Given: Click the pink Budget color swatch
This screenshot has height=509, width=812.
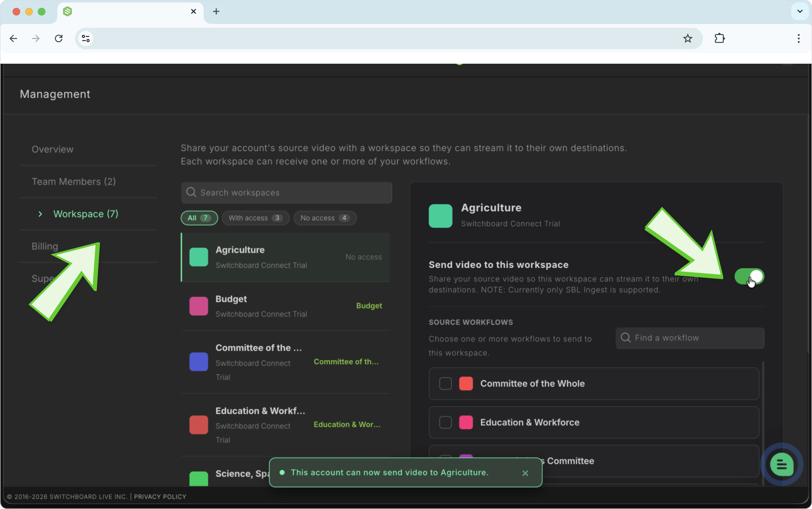Looking at the screenshot, I should (199, 306).
